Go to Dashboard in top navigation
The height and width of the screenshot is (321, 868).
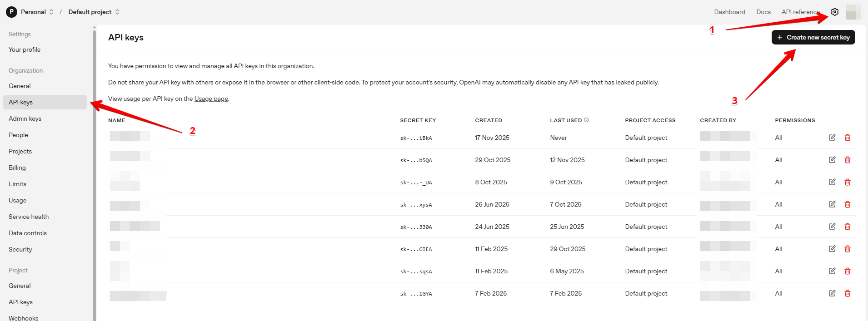click(x=729, y=12)
